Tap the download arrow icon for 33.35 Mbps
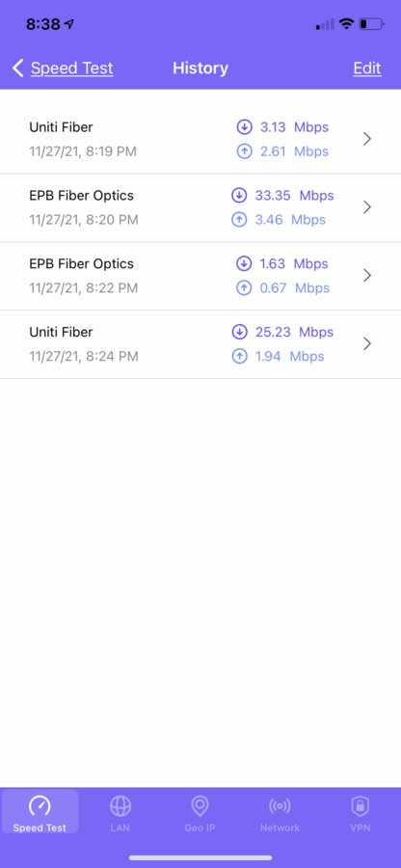The image size is (401, 868). 239,196
